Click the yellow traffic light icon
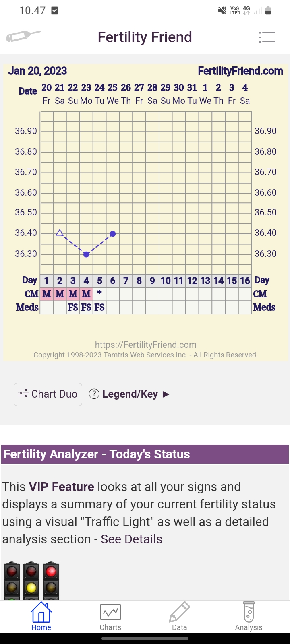The width and height of the screenshot is (290, 644). tap(31, 582)
